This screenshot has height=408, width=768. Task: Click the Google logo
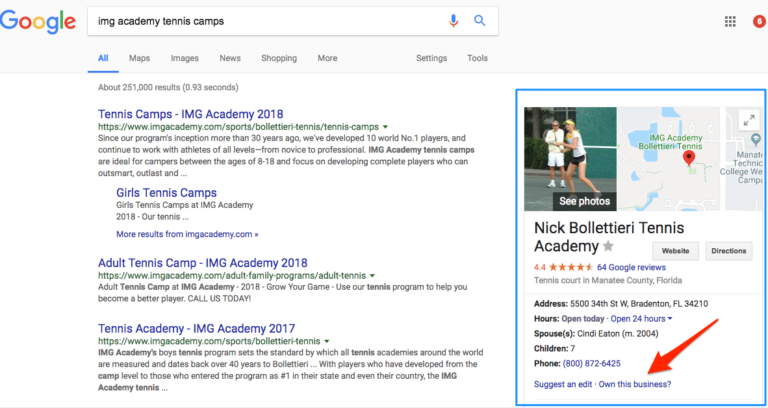(39, 21)
